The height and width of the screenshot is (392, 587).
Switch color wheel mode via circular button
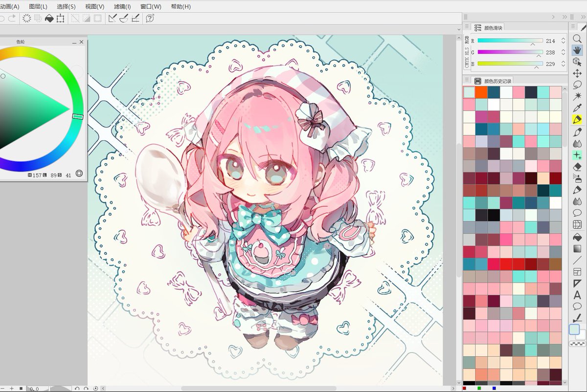pyautogui.click(x=79, y=173)
